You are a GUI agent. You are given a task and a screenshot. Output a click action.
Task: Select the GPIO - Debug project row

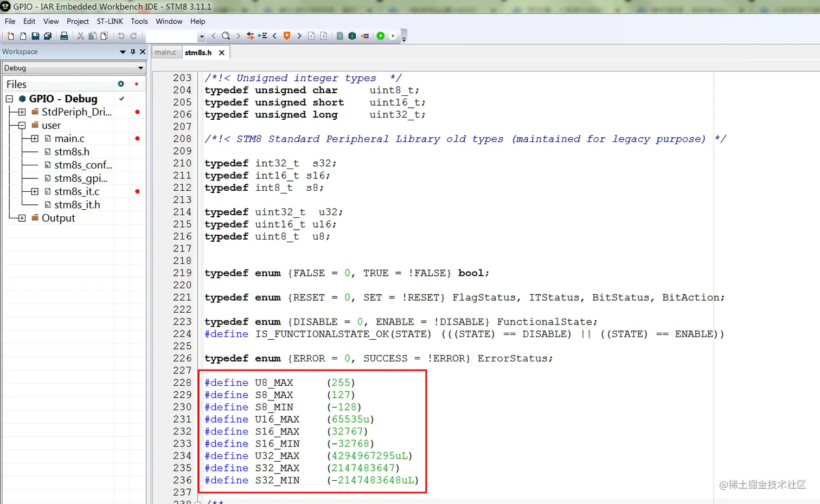click(63, 99)
